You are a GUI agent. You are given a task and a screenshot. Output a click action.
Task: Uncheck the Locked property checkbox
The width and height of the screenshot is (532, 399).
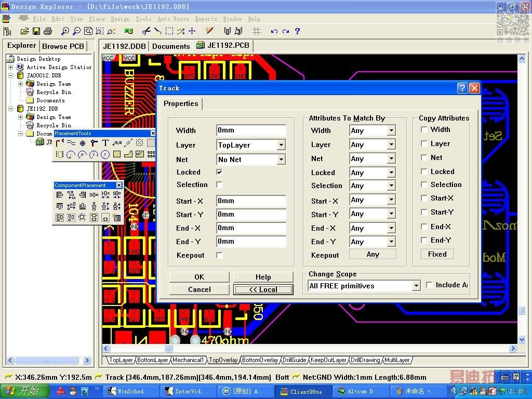point(219,172)
